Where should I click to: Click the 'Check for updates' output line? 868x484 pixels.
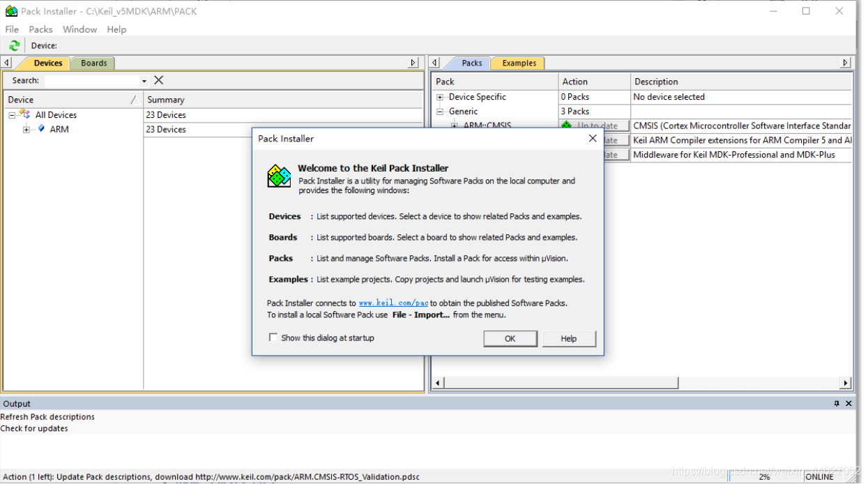[34, 429]
